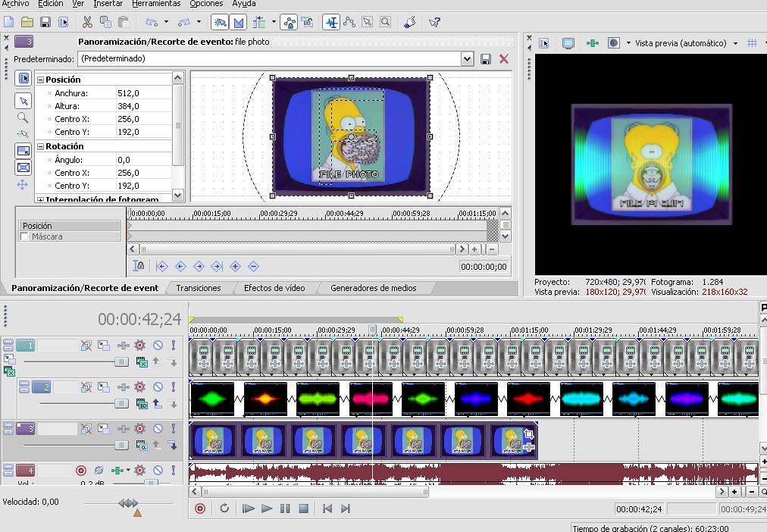Open event pan/crop icon on track 3 clip
This screenshot has width=767, height=532.
click(x=528, y=434)
